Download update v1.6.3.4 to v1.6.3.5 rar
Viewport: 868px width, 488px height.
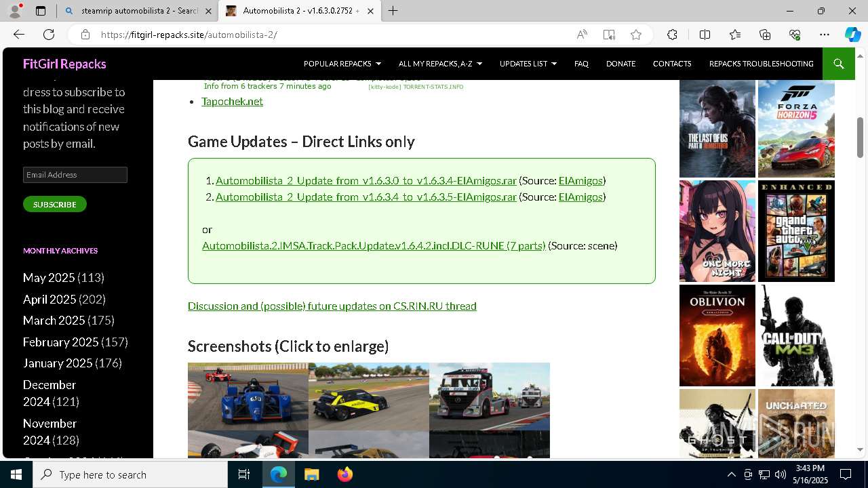366,197
